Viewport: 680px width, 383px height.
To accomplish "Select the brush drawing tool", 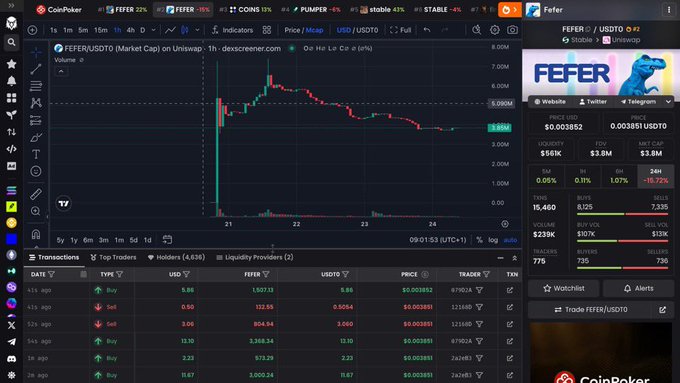I will tap(36, 137).
